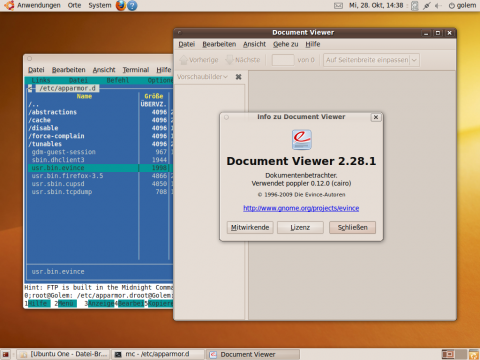Click the Name column header in mc
480x360 pixels.
pos(84,96)
